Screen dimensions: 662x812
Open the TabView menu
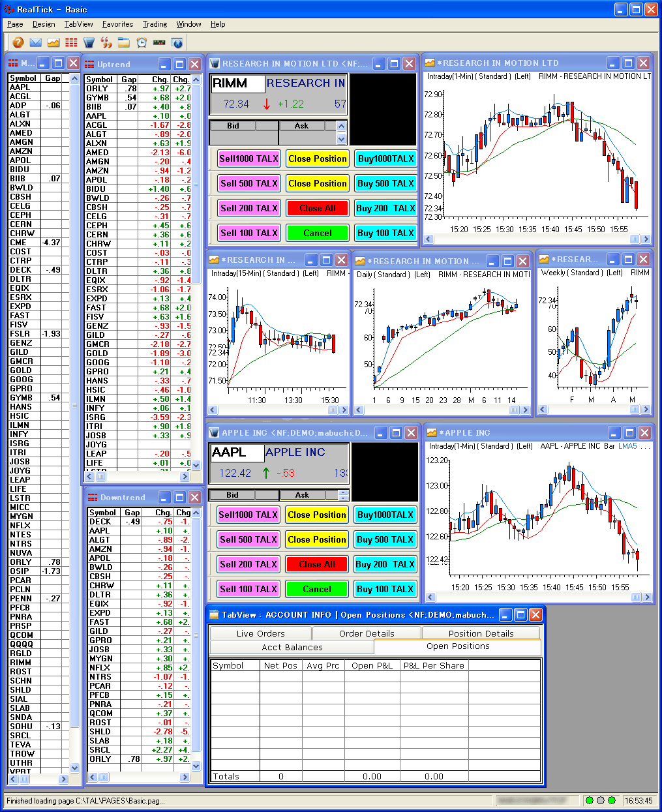click(x=79, y=24)
